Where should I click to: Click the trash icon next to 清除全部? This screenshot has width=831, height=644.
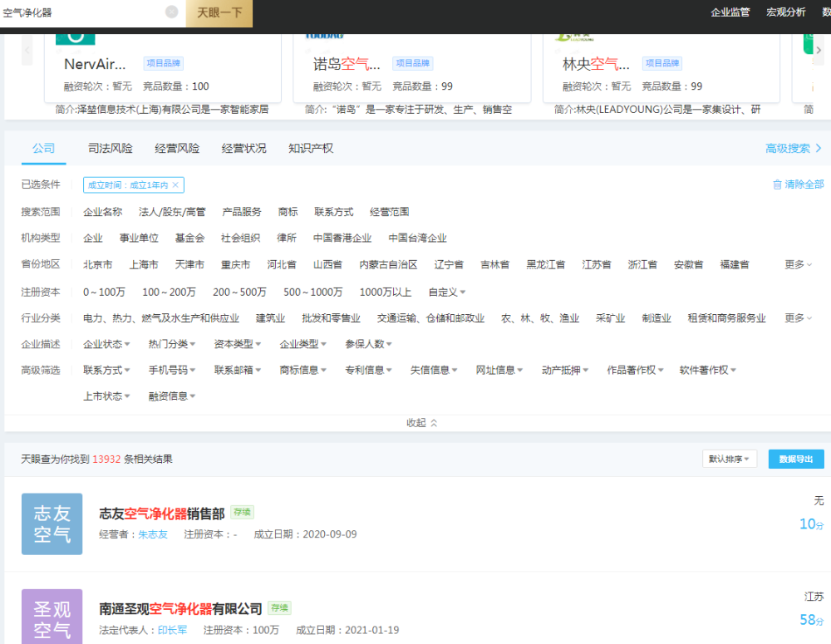[x=777, y=184]
